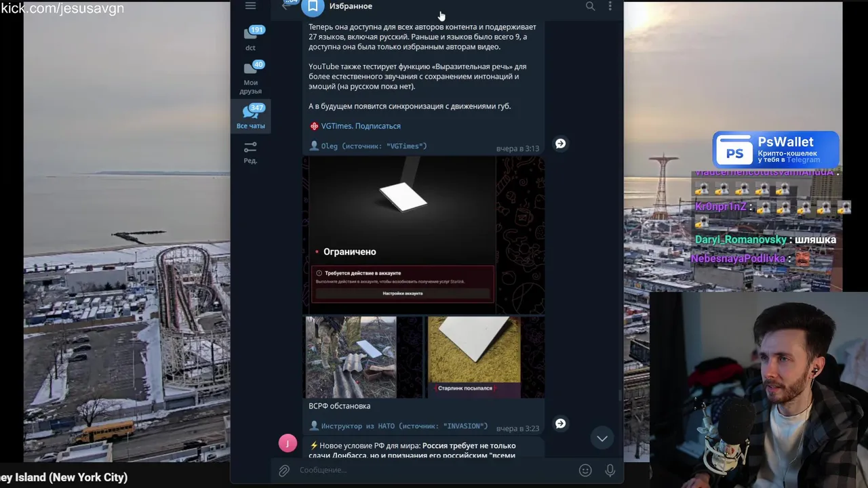This screenshot has height=488, width=868.
Task: Attach a file using paperclip icon
Action: coord(284,470)
